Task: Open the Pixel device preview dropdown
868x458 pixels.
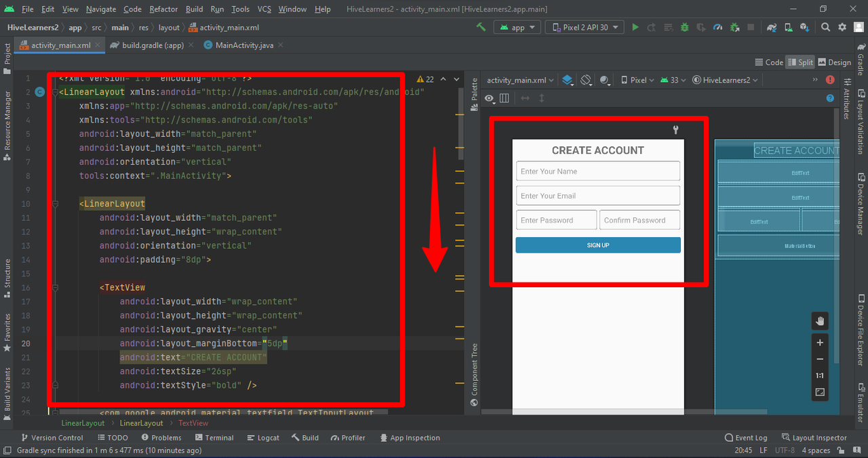Action: coord(637,80)
